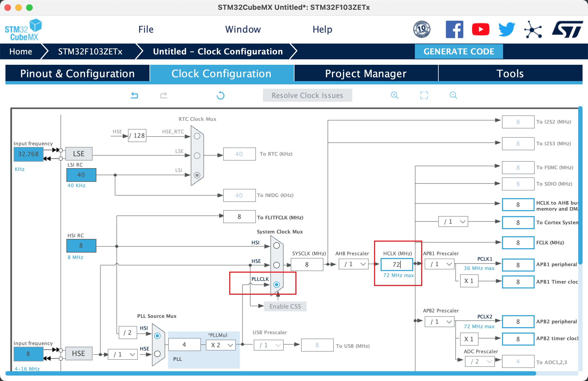Image resolution: width=588 pixels, height=381 pixels.
Task: Click the fit-to-screen diagram icon
Action: pos(424,95)
